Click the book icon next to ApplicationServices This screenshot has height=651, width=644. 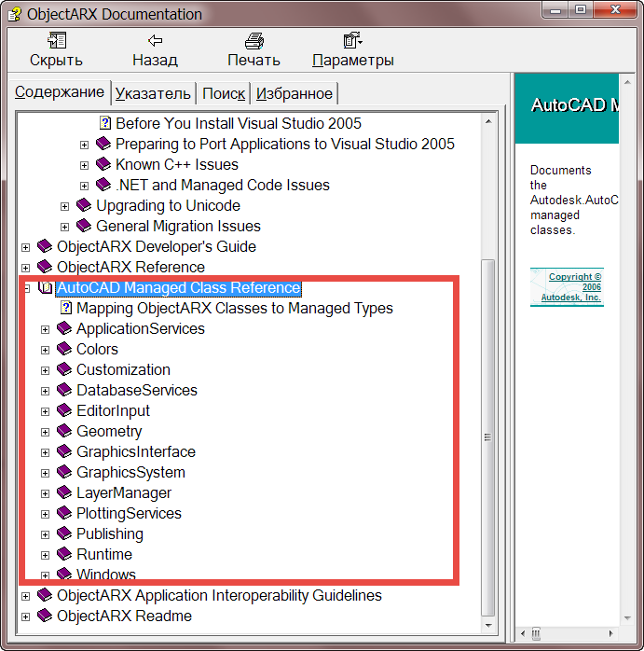point(64,328)
